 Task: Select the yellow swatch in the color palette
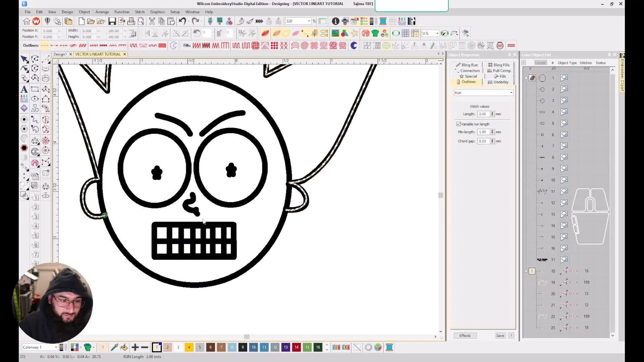[x=189, y=347]
